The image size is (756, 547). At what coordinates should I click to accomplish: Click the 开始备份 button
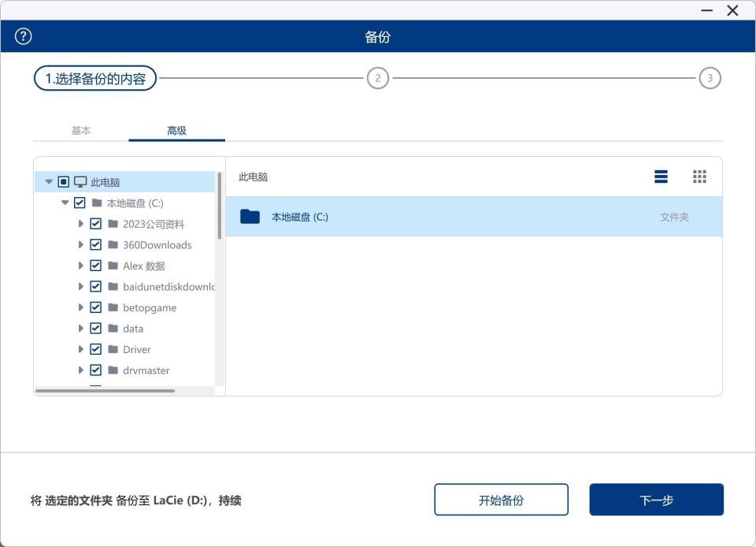[501, 500]
